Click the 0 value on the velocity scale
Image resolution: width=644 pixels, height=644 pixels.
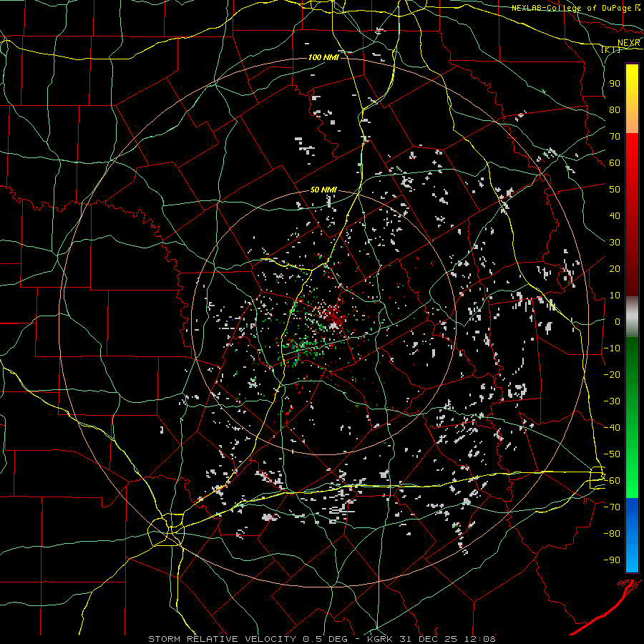[x=618, y=321]
